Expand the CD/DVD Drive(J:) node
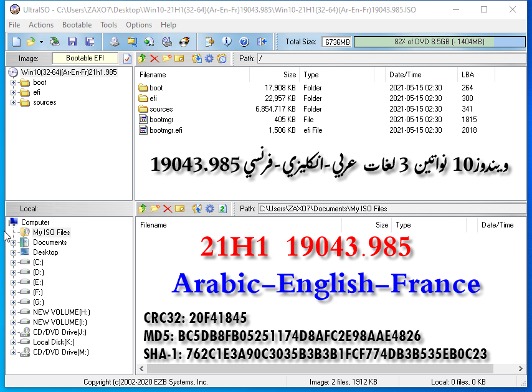 pyautogui.click(x=13, y=332)
